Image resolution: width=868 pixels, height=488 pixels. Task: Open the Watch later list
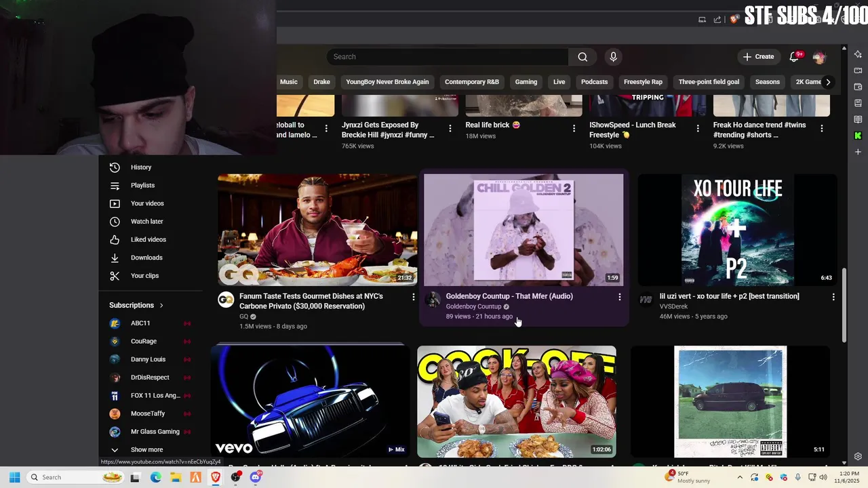click(149, 222)
